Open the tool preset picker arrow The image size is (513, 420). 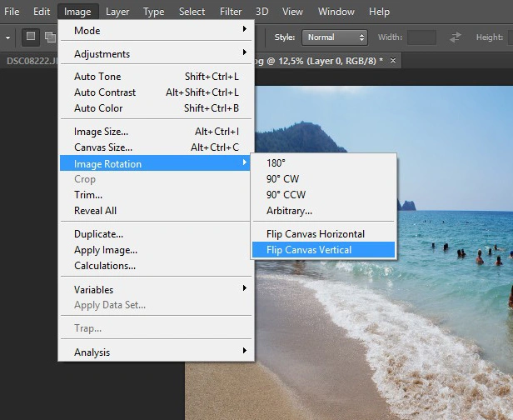(x=7, y=37)
